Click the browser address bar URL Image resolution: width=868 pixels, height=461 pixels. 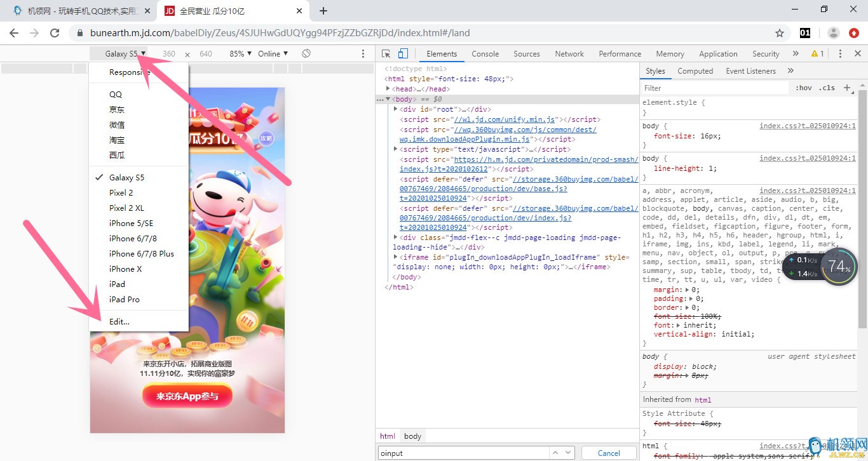[x=280, y=33]
